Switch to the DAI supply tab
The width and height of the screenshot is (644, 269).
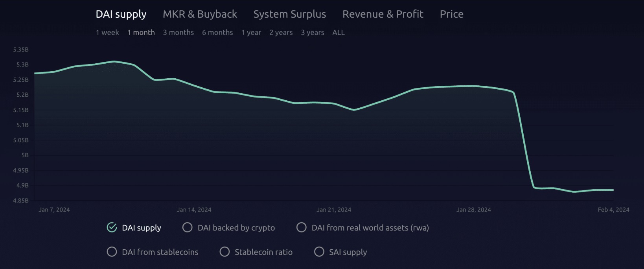pos(121,15)
